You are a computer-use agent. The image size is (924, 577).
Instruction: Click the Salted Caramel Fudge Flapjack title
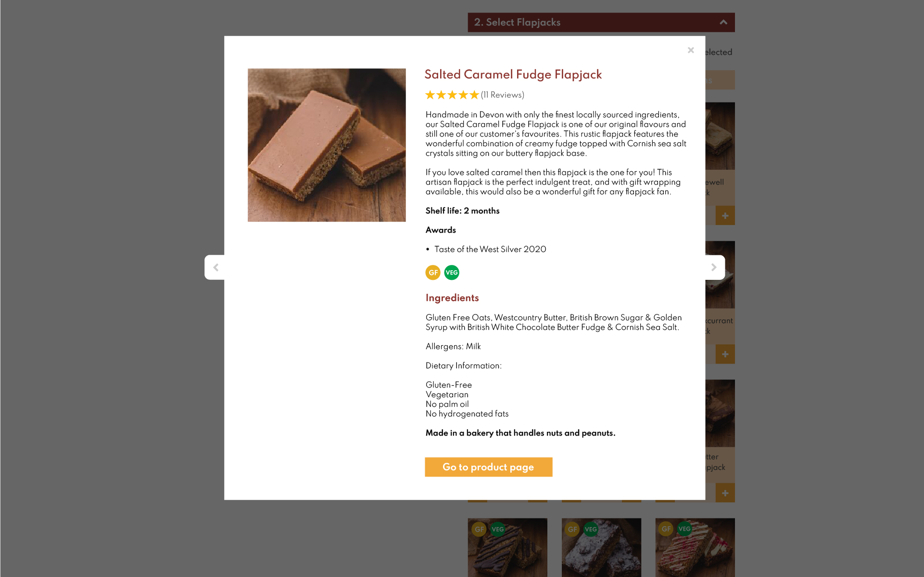click(513, 75)
